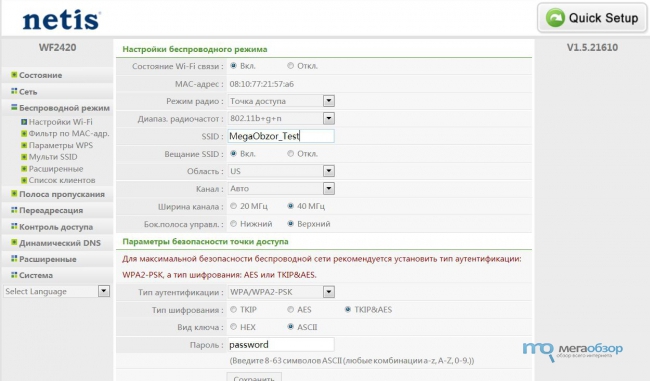
Task: Select HEX key format
Action: click(233, 327)
